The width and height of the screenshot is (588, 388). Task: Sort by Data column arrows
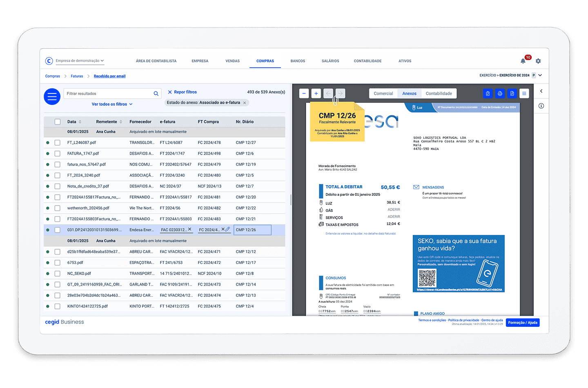80,122
